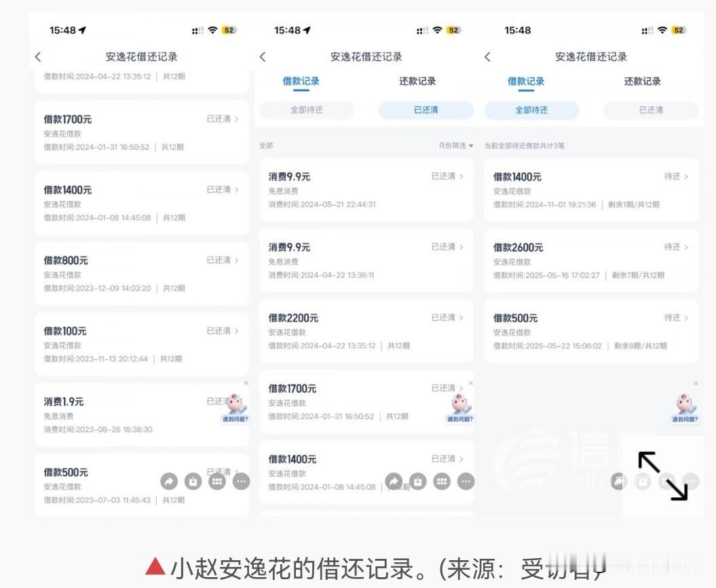
Task: Tap the 安逸花借还记录 title in the right screenshot
Action: pos(591,57)
